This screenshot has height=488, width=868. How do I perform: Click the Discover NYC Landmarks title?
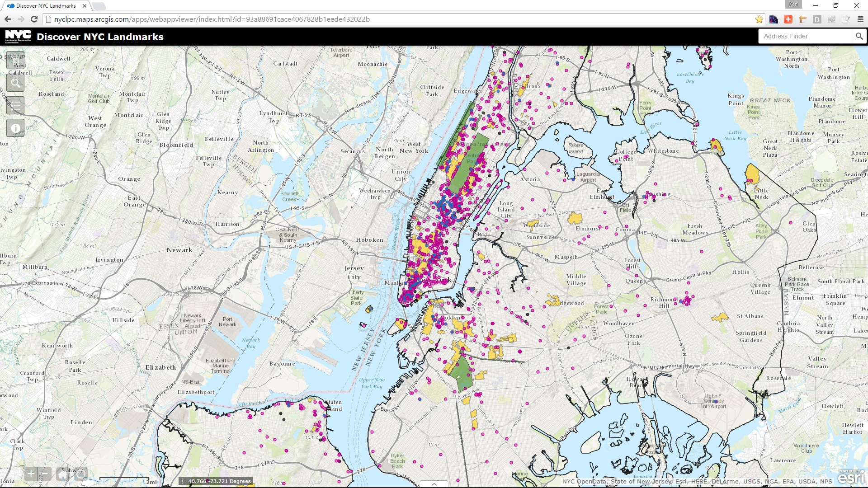point(100,37)
